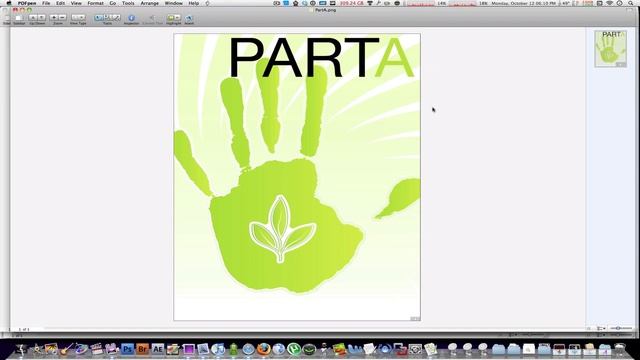
Task: Open After Effects from the Dock
Action: click(158, 349)
